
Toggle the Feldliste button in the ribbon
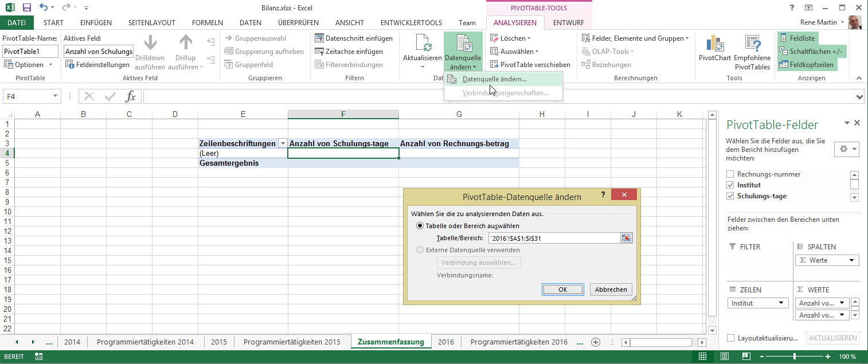[x=797, y=38]
